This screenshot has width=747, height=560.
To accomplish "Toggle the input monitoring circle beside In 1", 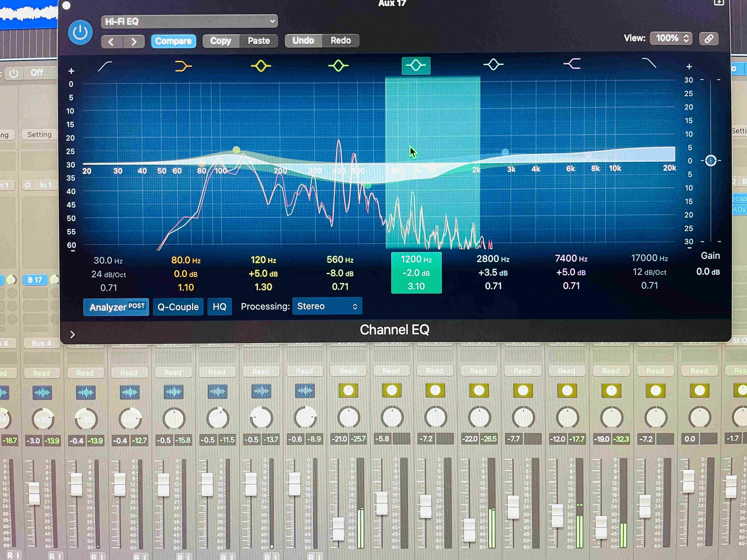I will [x=28, y=185].
